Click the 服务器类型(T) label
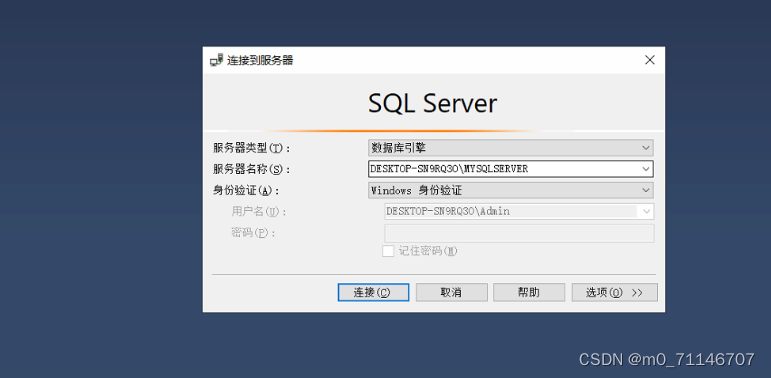Viewport: 771px width, 378px height. (251, 147)
